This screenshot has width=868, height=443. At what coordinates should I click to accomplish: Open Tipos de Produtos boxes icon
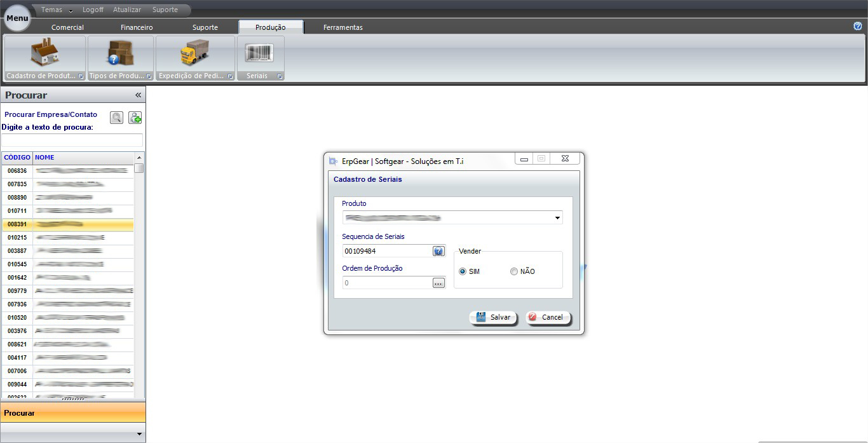point(120,53)
